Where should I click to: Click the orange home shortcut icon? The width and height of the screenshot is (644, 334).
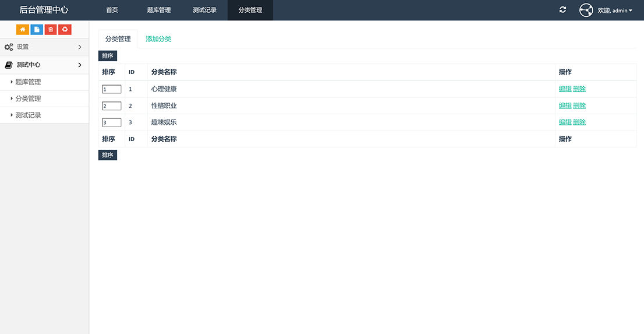(23, 30)
